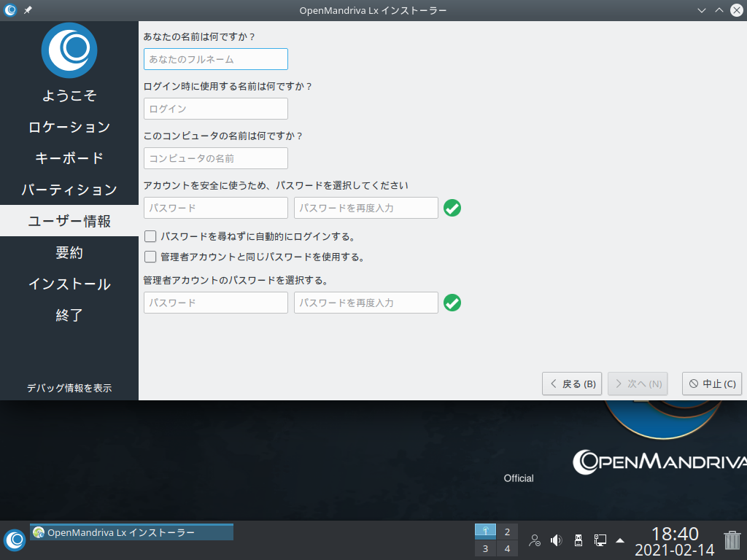The image size is (747, 560).
Task: Select the パーティション step in sidebar
Action: click(69, 190)
